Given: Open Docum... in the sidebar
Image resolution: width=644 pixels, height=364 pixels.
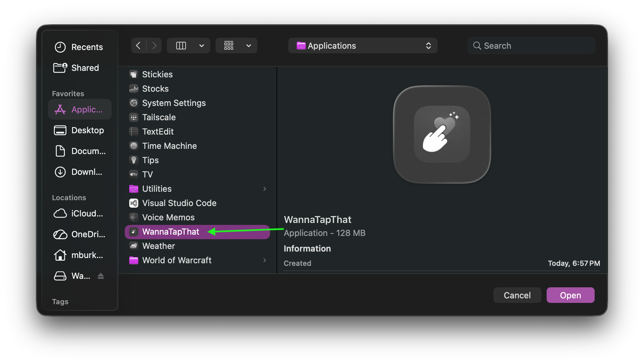Looking at the screenshot, I should click(x=80, y=151).
